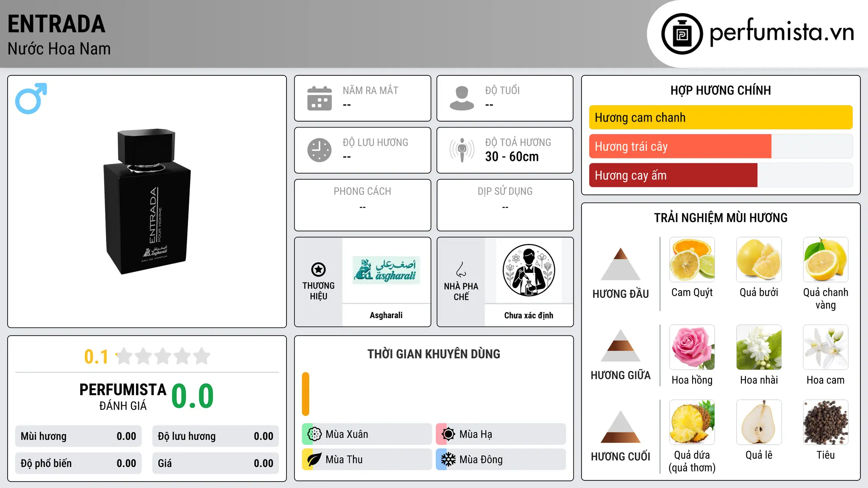Click the Mùa Xuân flower icon
The height and width of the screenshot is (488, 868).
[314, 434]
